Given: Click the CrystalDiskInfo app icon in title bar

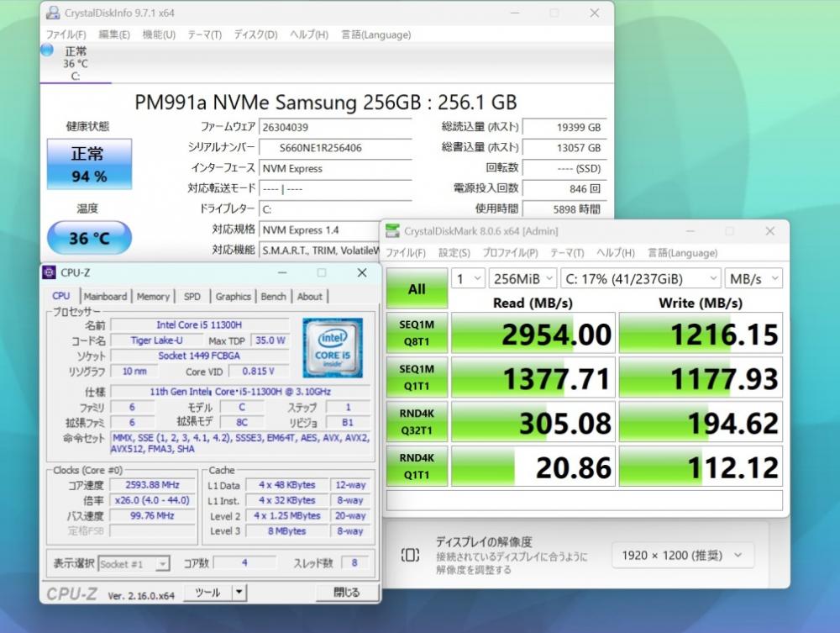Looking at the screenshot, I should (52, 13).
